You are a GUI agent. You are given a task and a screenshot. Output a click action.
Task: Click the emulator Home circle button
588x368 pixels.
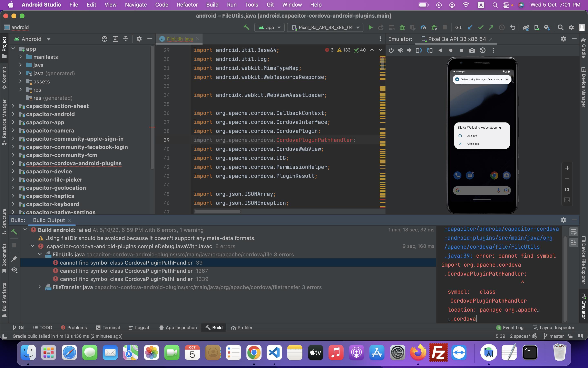pyautogui.click(x=451, y=50)
